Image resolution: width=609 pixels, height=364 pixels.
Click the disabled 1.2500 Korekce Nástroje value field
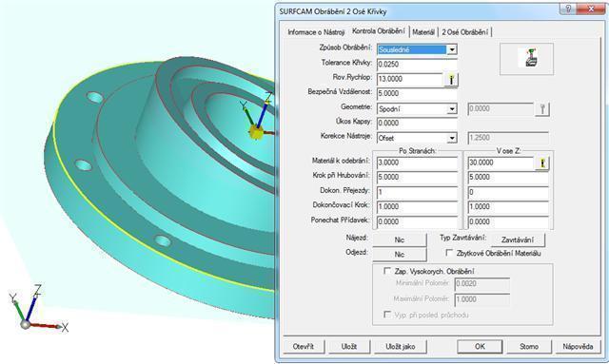coord(508,138)
